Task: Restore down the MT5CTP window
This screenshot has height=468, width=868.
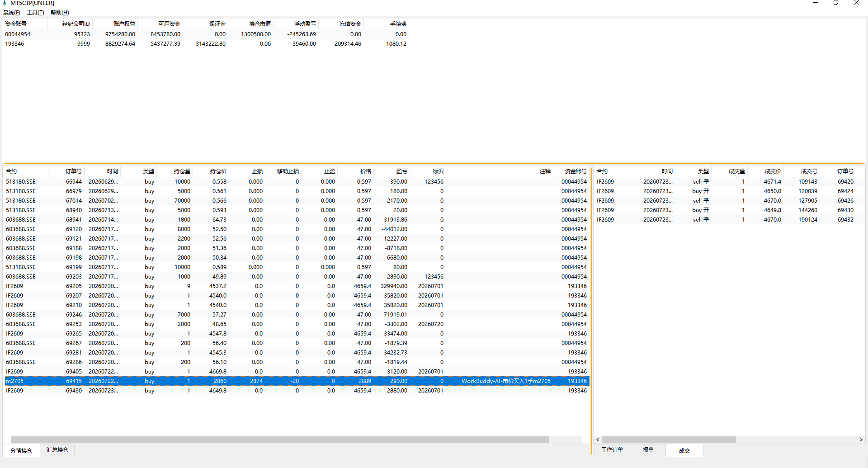Action: 836,3
